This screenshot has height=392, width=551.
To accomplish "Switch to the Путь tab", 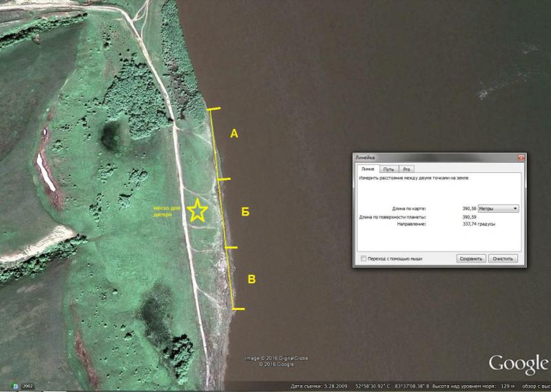I will coord(388,169).
